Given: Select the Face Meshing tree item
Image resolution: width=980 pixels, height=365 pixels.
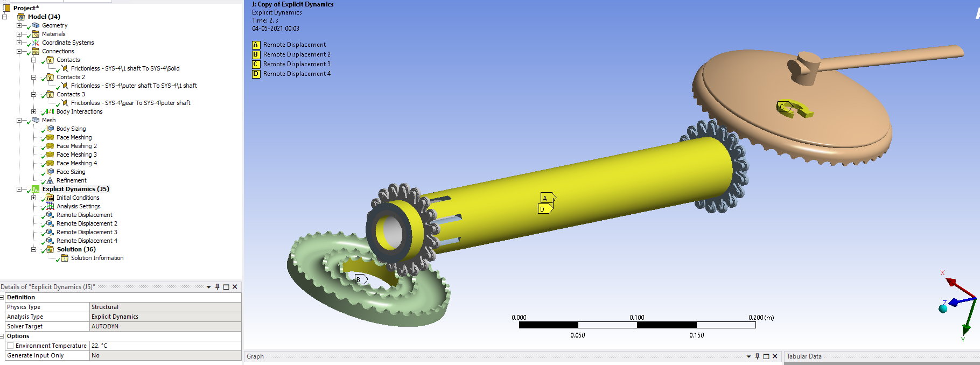Looking at the screenshot, I should tap(74, 137).
